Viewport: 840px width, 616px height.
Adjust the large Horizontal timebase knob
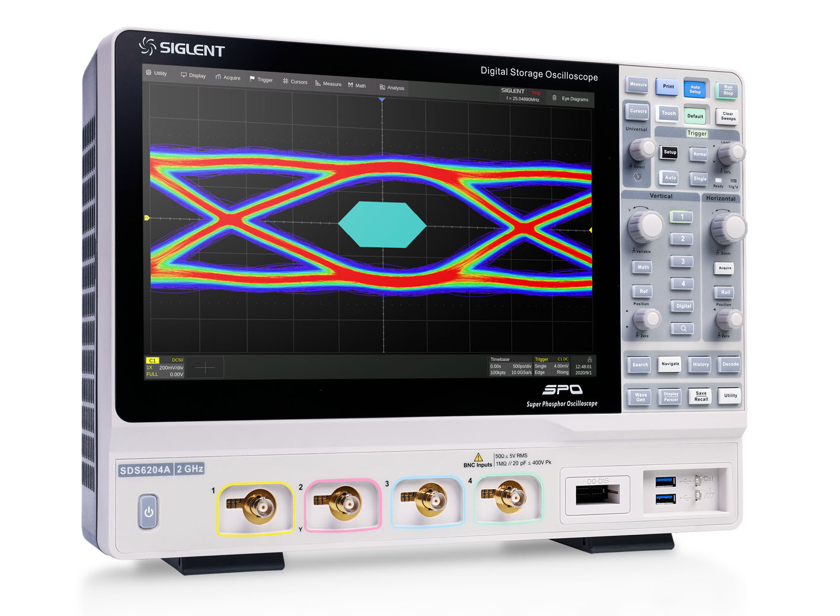[x=729, y=228]
